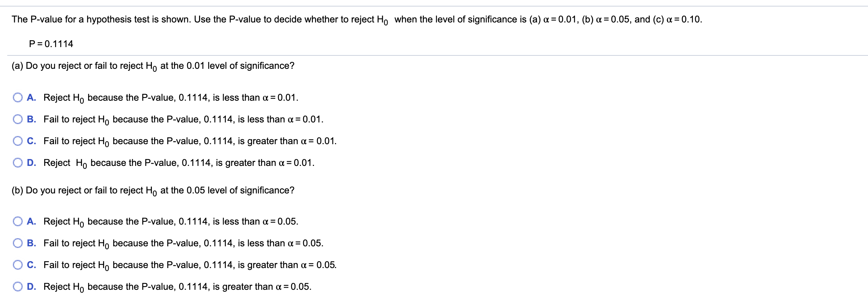Select radio button C for part (a)

[17, 141]
